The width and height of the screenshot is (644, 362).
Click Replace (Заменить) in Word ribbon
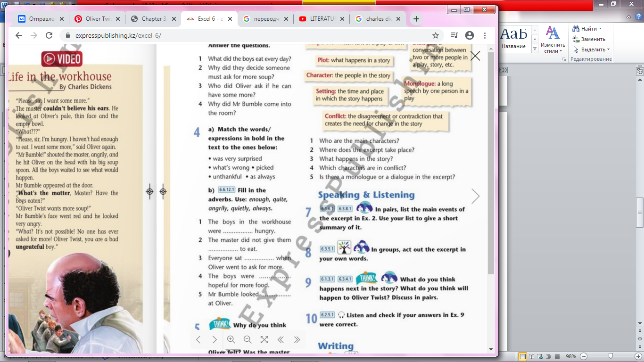(x=589, y=39)
